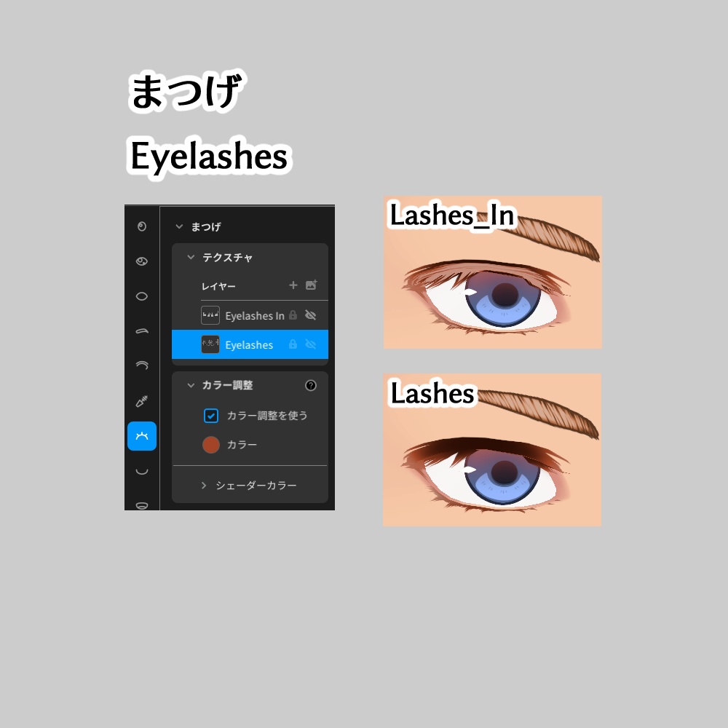Open the mascara brush sidebar icon
The width and height of the screenshot is (728, 728).
[x=142, y=401]
